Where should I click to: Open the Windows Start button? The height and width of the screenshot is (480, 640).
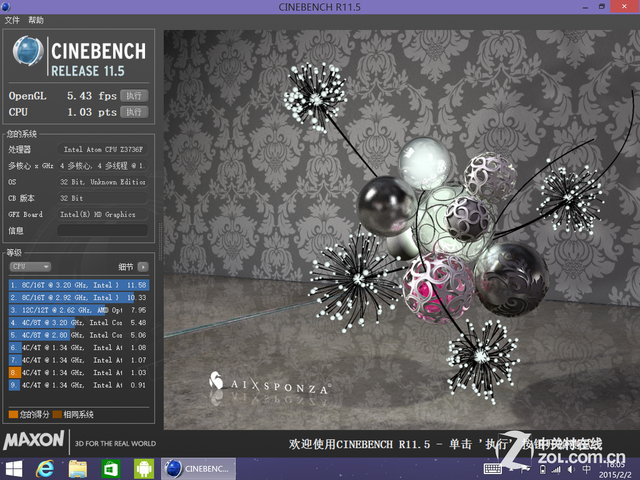click(x=13, y=469)
